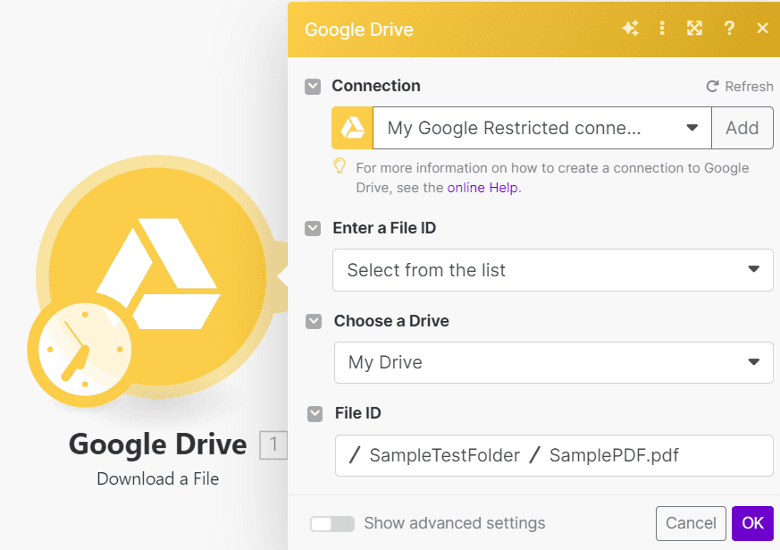
Task: Toggle the Enter a File ID checkbox
Action: (x=314, y=229)
